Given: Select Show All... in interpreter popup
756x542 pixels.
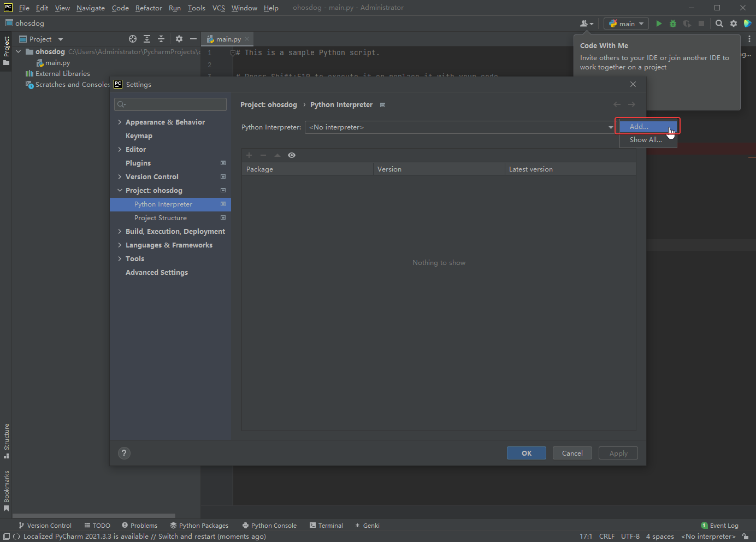Looking at the screenshot, I should (648, 140).
